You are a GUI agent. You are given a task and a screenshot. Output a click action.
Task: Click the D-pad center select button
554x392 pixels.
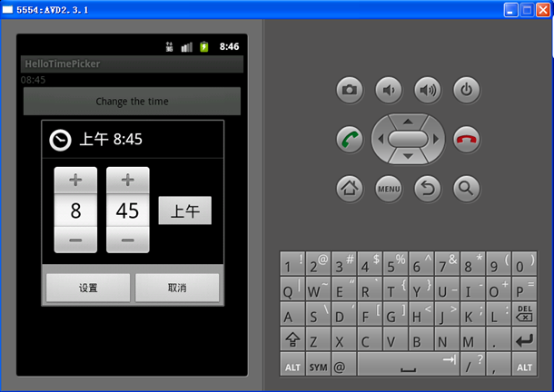point(408,139)
